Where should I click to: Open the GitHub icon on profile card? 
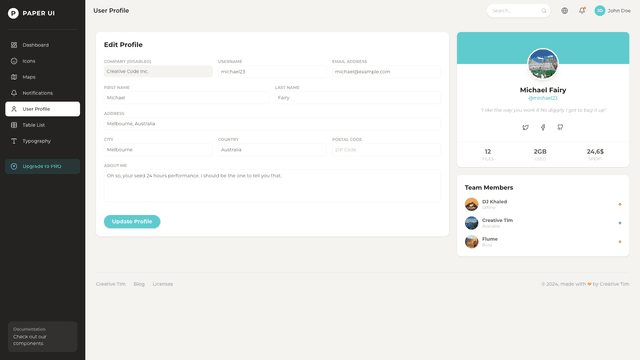pyautogui.click(x=560, y=127)
